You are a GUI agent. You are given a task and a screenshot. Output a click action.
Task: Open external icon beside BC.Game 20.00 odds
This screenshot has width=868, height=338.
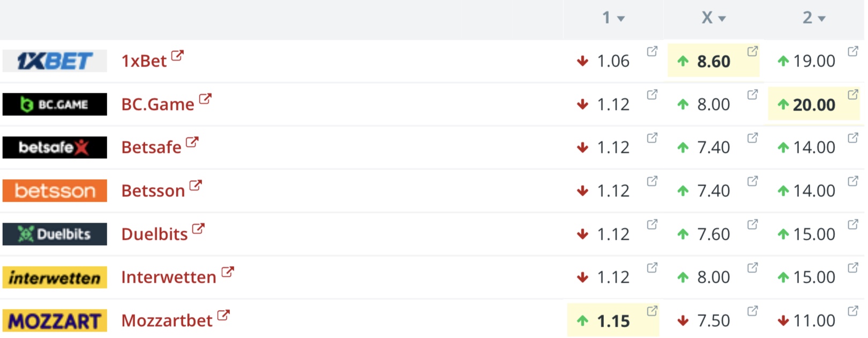point(852,94)
